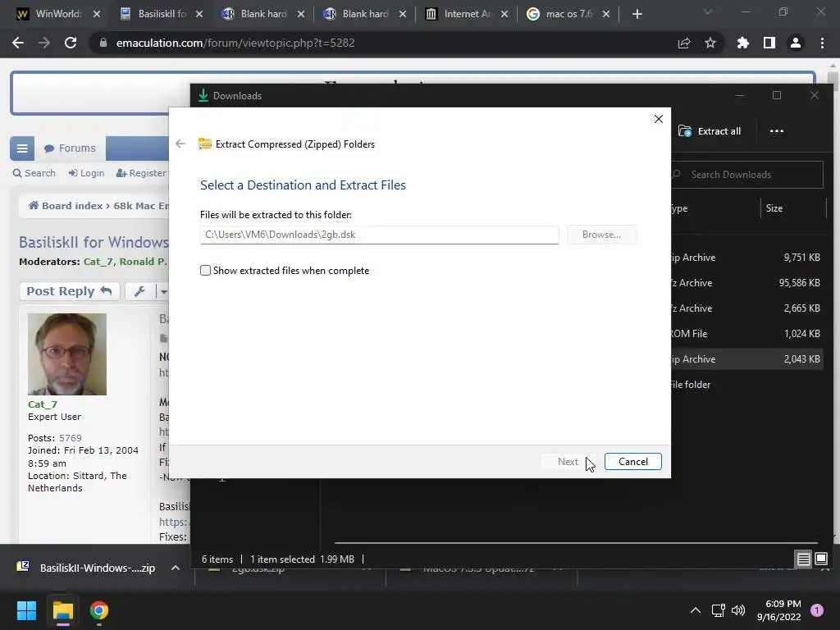Viewport: 840px width, 630px height.
Task: Open Chrome extensions puzzle icon
Action: pos(742,43)
